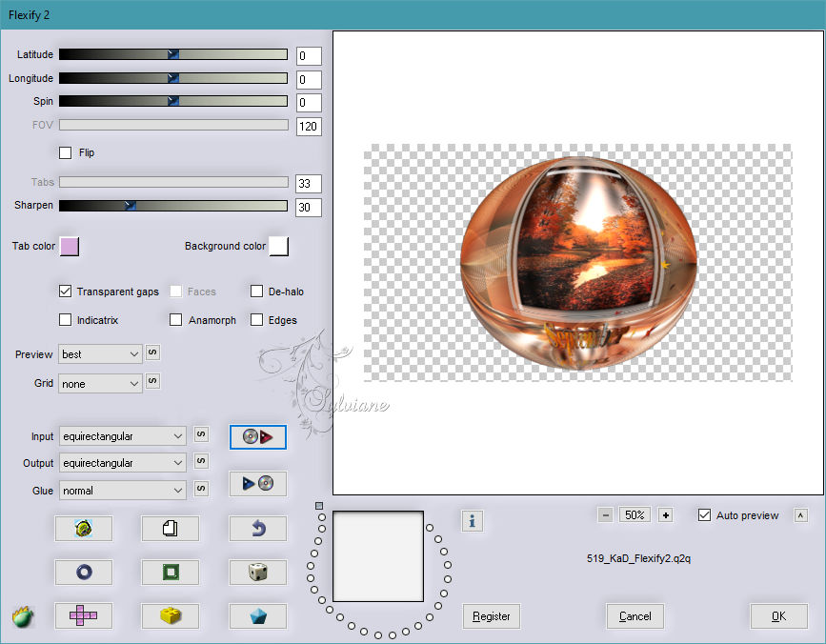Enable the De-halo option
The width and height of the screenshot is (826, 644).
point(256,292)
